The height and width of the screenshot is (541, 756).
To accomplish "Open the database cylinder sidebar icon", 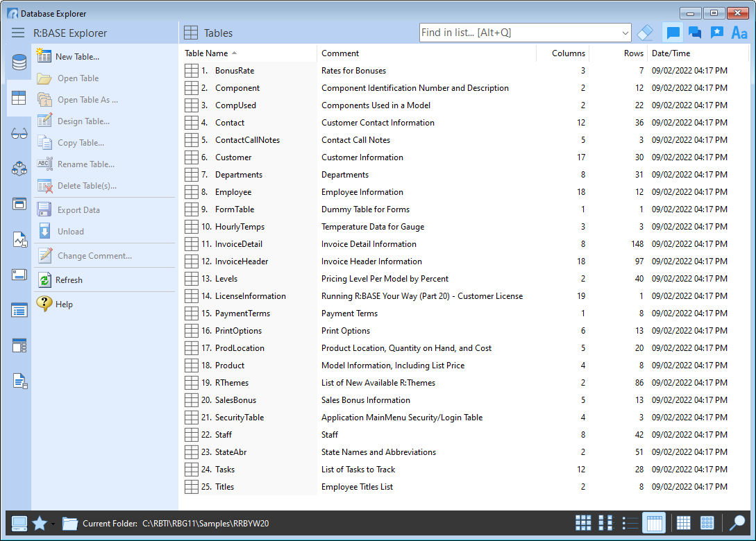I will (19, 62).
